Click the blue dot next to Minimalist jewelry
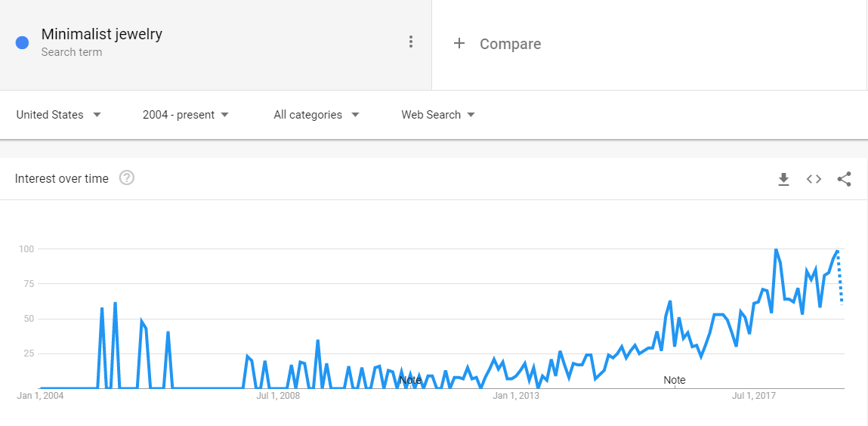 coord(22,42)
